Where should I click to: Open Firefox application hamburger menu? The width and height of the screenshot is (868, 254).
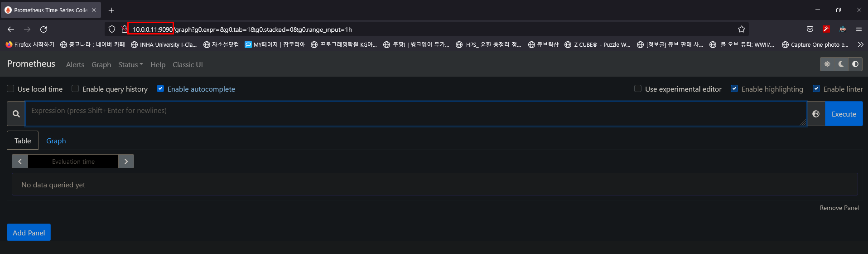[x=859, y=29]
